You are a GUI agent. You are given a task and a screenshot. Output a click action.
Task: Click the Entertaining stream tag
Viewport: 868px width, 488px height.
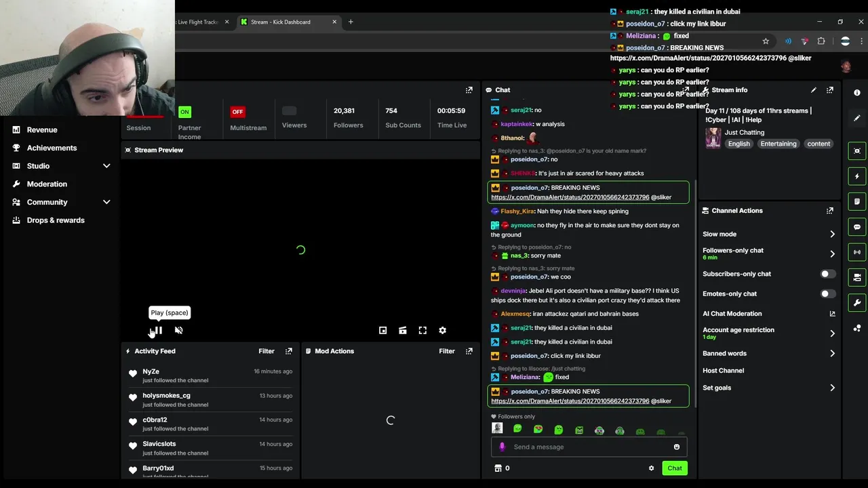click(x=778, y=144)
